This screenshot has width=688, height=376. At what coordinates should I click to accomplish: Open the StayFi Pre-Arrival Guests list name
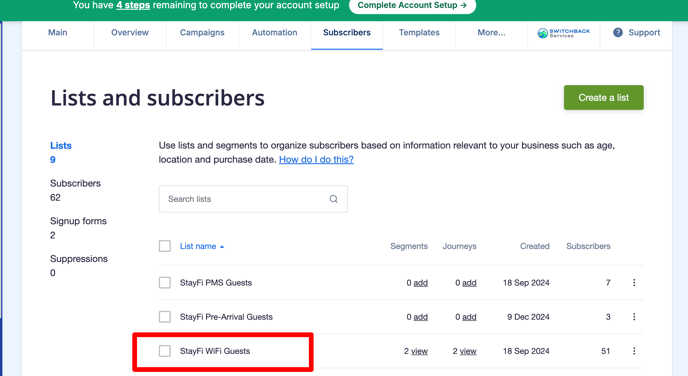click(x=226, y=317)
